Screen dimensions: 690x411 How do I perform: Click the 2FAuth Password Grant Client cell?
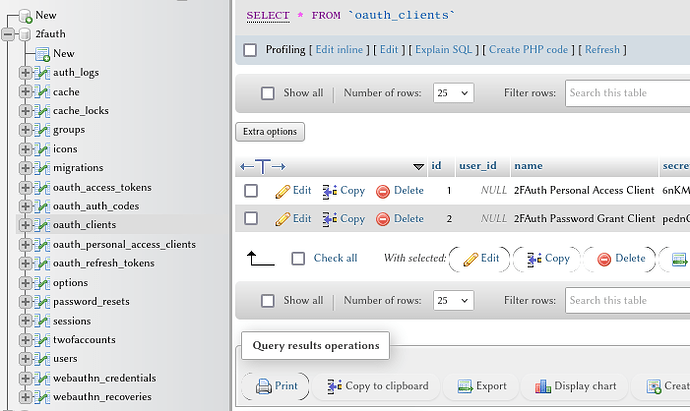click(584, 219)
